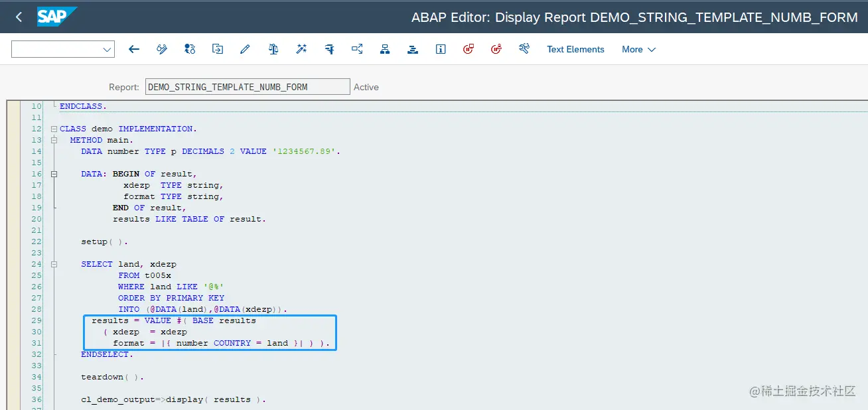This screenshot has width=868, height=410.
Task: Click the Pretty Printer tools icon
Action: [x=524, y=49]
